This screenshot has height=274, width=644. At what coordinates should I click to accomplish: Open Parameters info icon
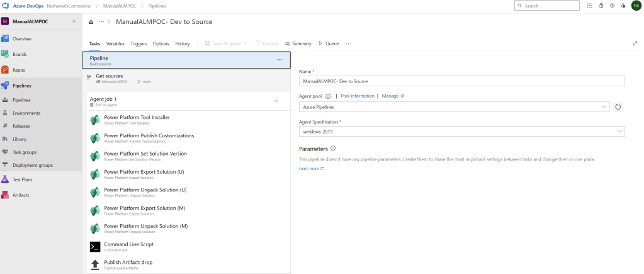click(x=333, y=149)
